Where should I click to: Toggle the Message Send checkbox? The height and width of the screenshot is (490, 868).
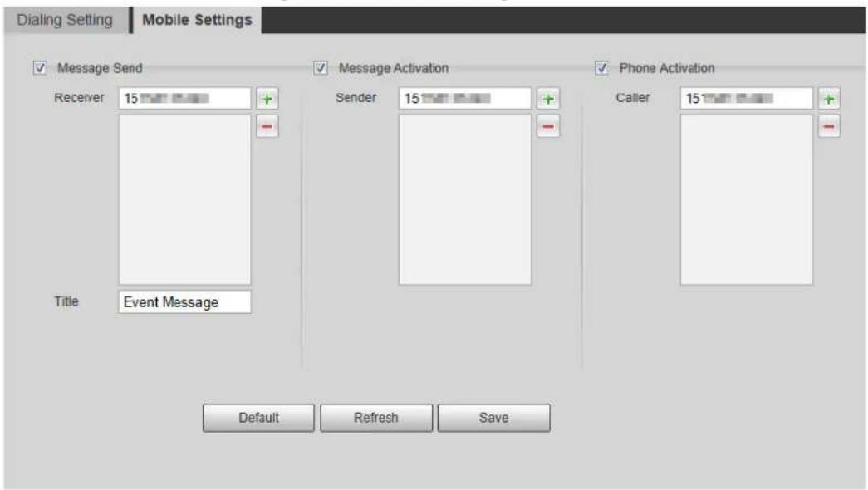click(x=40, y=68)
